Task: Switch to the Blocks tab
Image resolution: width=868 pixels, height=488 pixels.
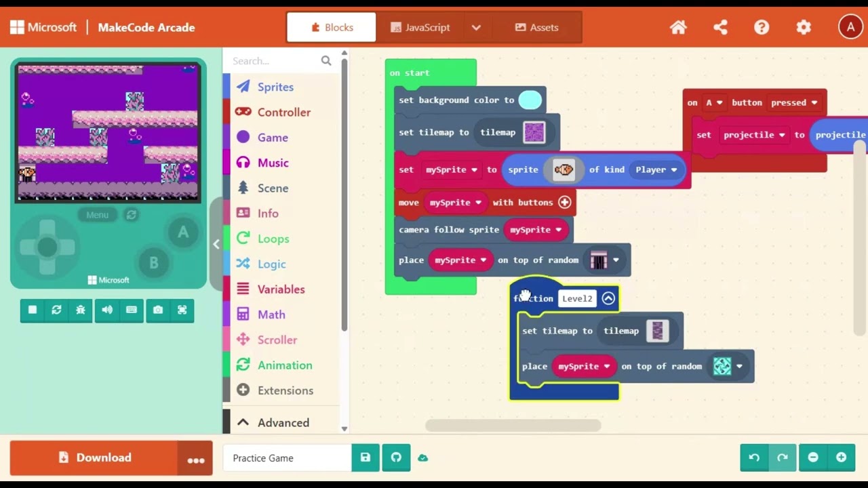Action: (332, 27)
